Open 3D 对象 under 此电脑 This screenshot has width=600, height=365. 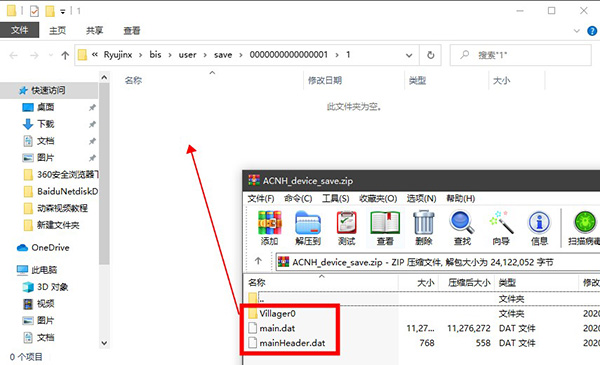(53, 287)
